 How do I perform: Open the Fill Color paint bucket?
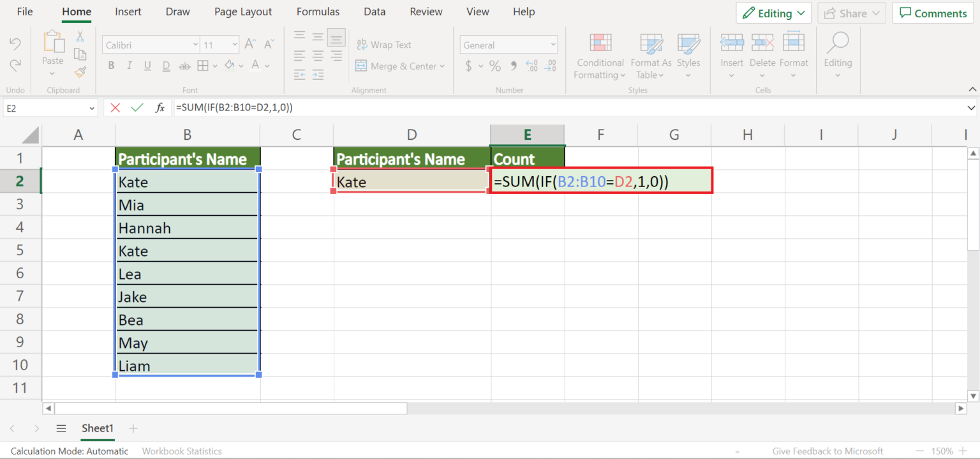click(x=229, y=66)
